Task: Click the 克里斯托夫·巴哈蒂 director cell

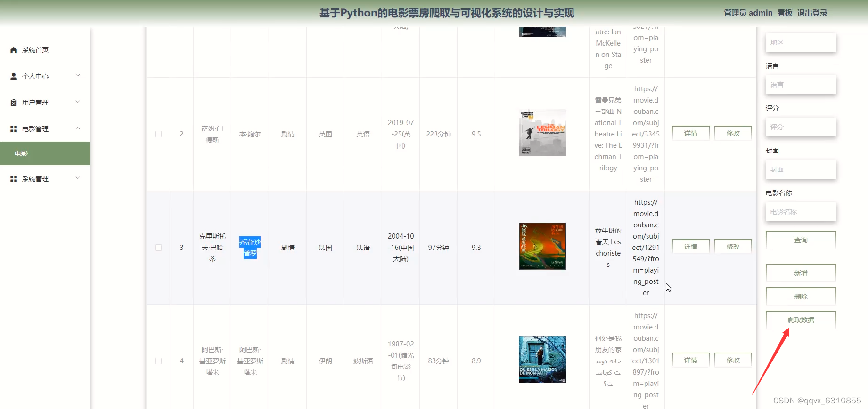Action: click(x=213, y=248)
